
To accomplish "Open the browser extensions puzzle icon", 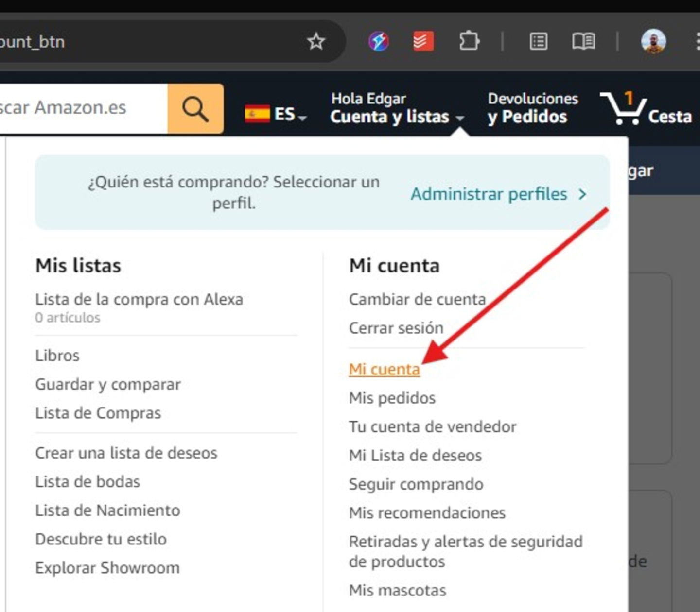I will point(469,41).
